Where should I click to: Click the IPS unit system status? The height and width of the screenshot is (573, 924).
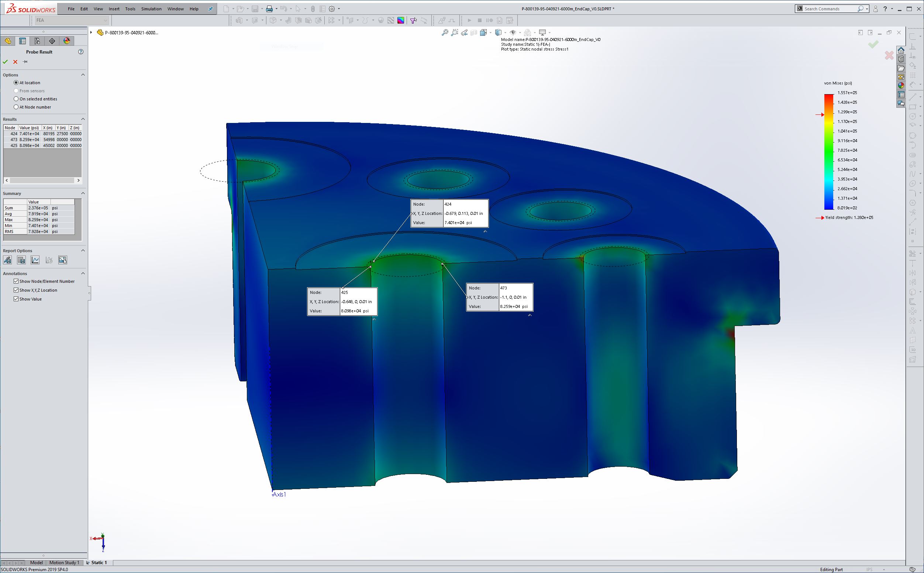click(x=869, y=570)
